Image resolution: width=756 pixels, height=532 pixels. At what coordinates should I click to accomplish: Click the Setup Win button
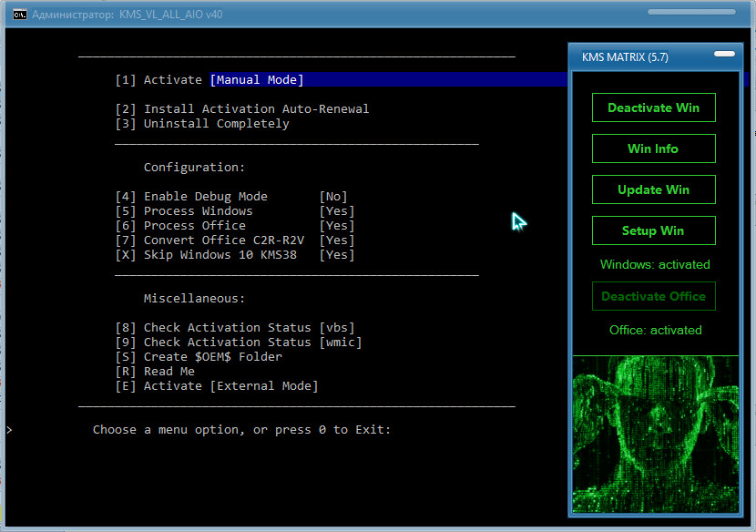653,230
